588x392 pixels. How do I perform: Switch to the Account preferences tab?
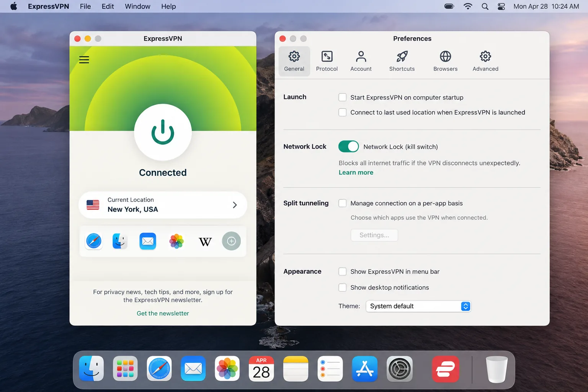click(x=361, y=61)
